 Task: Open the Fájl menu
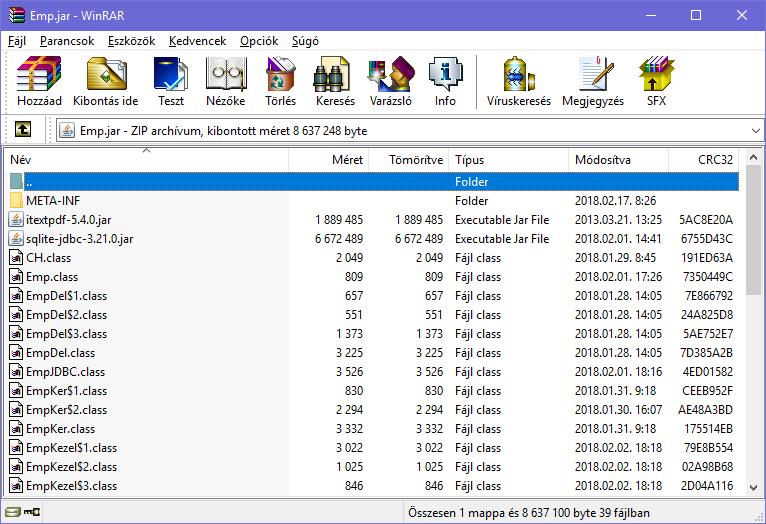tap(17, 41)
